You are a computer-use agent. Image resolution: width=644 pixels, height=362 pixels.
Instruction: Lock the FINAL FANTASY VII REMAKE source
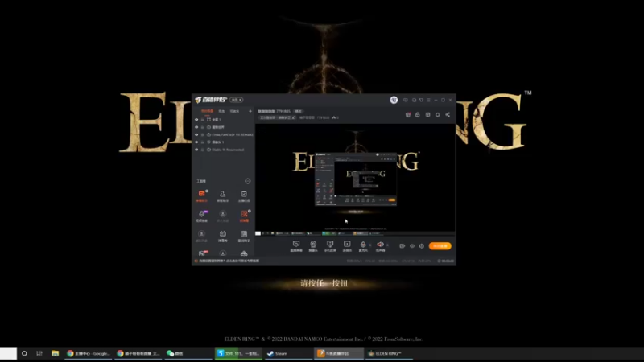click(x=203, y=134)
